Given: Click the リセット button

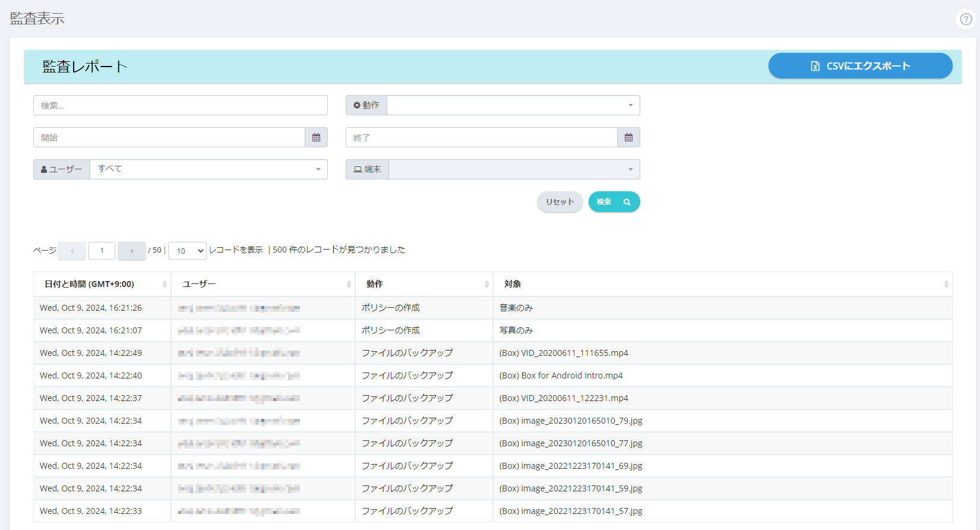Looking at the screenshot, I should point(560,202).
